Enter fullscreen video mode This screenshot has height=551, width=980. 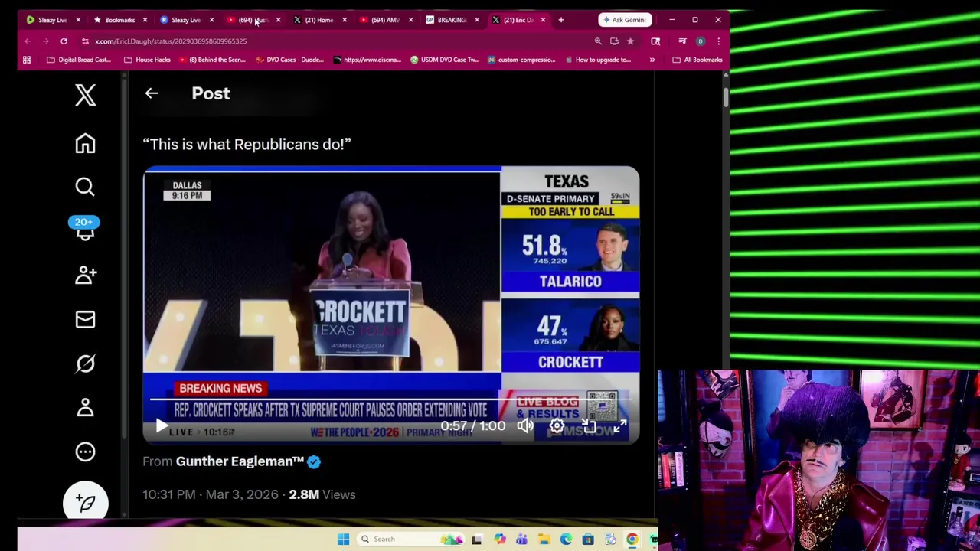[x=619, y=425]
